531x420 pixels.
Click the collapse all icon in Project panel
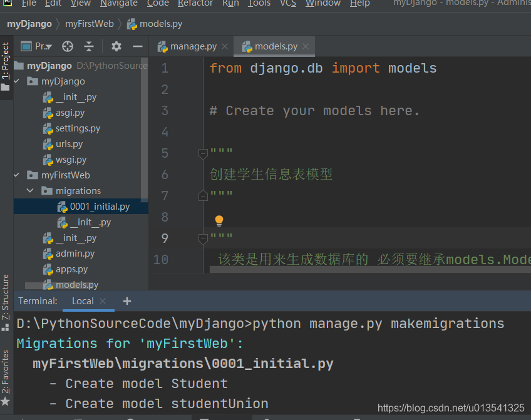89,46
